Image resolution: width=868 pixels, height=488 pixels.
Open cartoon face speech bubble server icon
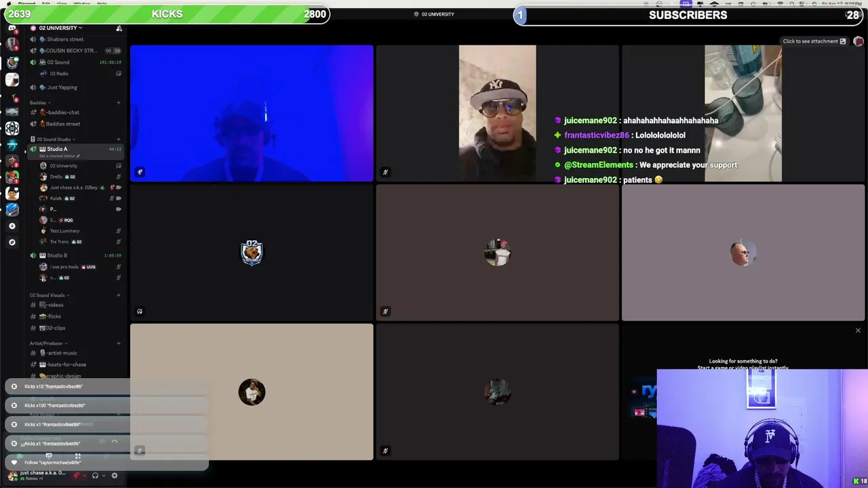(x=12, y=193)
